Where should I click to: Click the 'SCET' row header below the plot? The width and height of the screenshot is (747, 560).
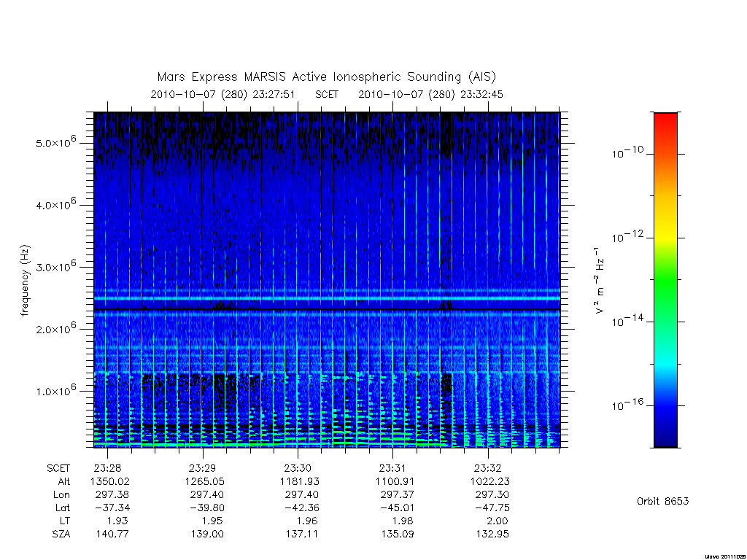pos(58,468)
